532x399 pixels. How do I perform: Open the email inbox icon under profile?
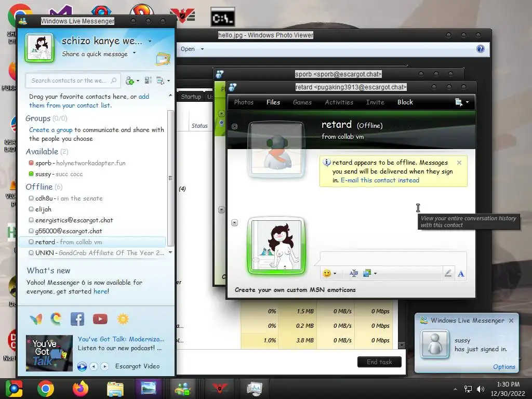[x=163, y=59]
